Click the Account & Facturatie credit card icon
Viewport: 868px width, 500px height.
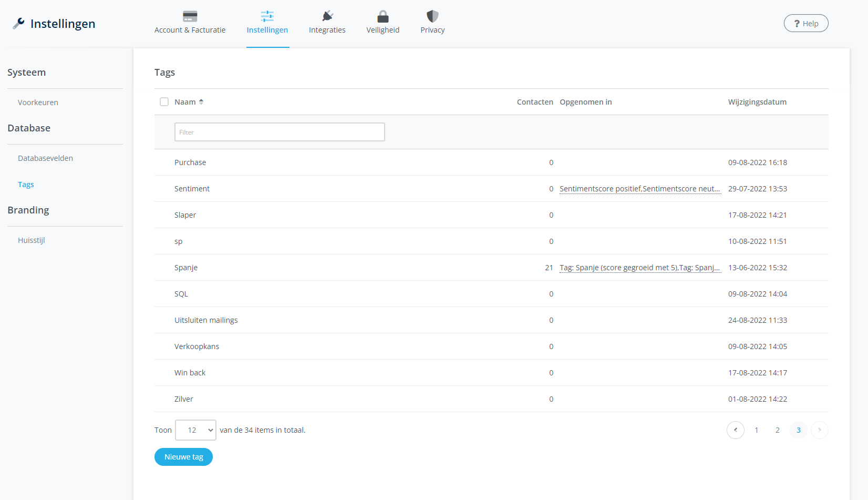[x=190, y=16]
